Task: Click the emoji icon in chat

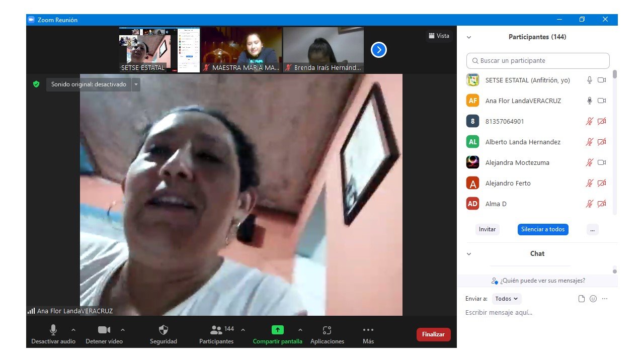Action: (x=593, y=299)
